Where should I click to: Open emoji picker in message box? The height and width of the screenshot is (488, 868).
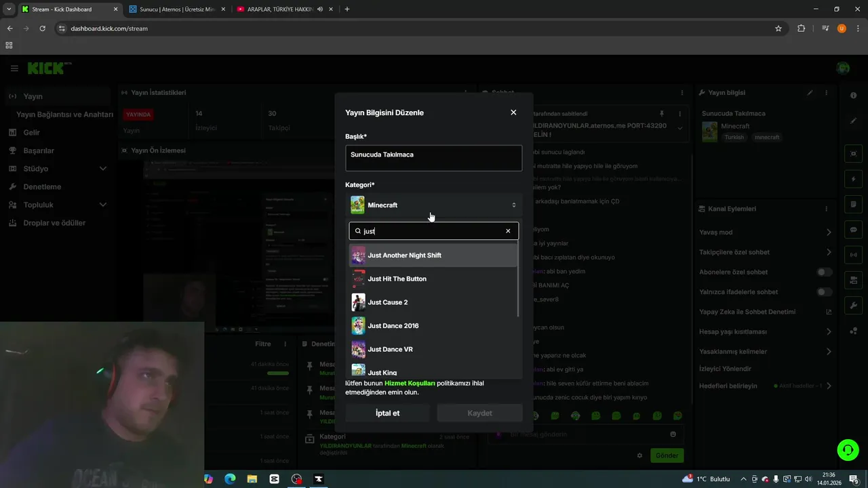click(673, 434)
